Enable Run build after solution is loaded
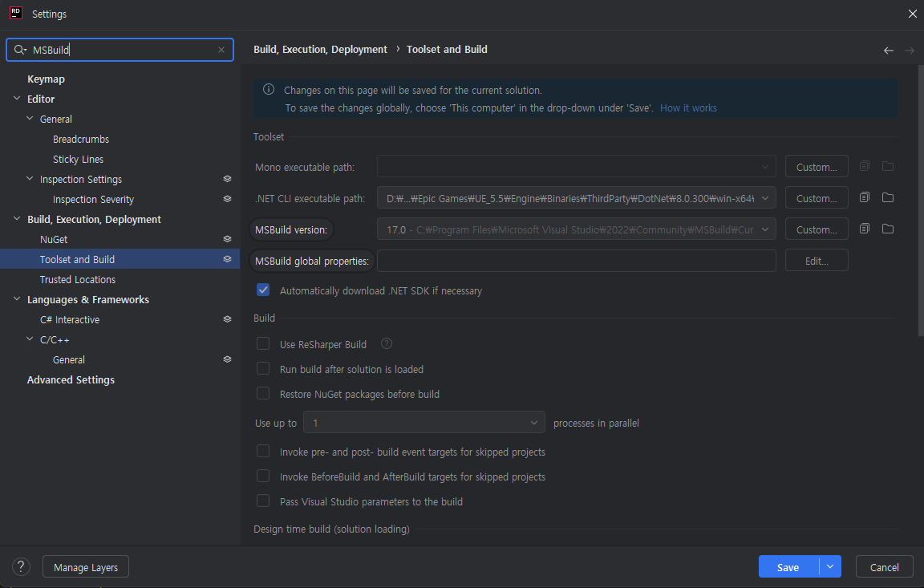The height and width of the screenshot is (588, 924). coord(263,368)
